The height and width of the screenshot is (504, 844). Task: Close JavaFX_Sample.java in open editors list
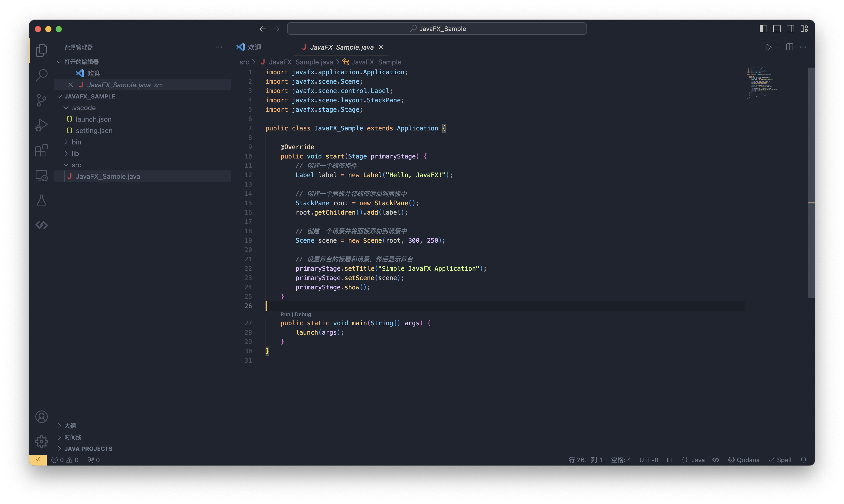tap(71, 85)
